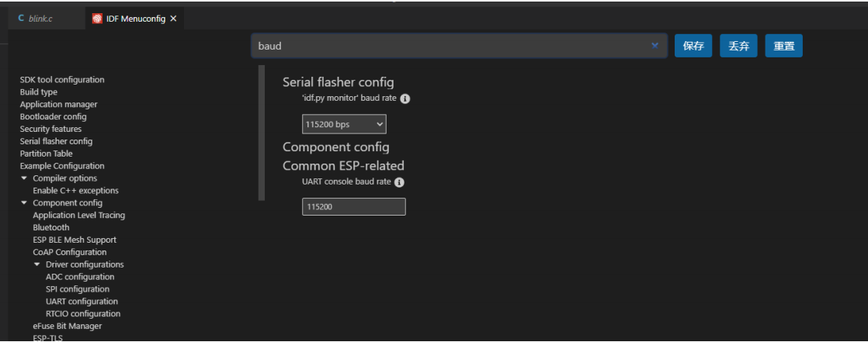Screen dimensions: 868x342
Task: Click the 保存 save button
Action: click(693, 46)
